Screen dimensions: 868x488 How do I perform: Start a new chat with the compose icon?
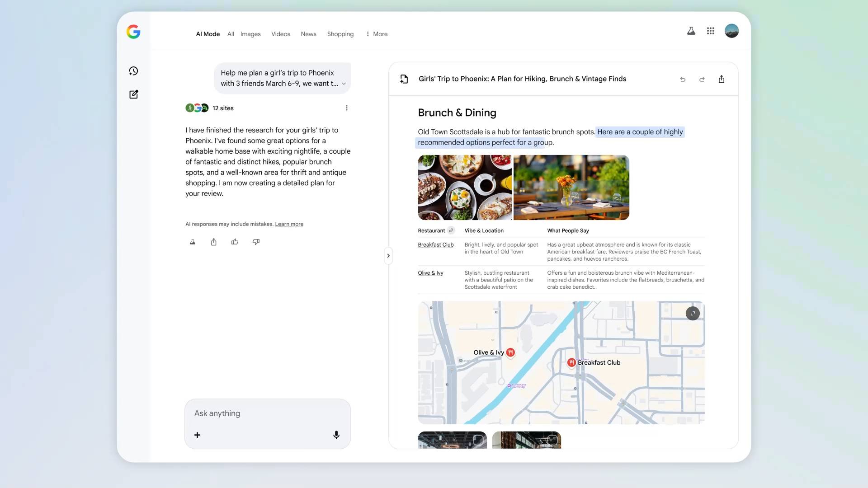(133, 94)
